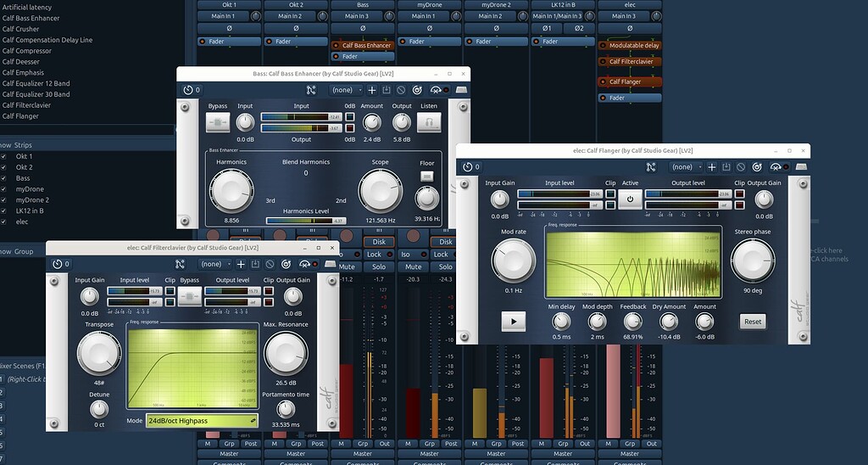
Task: Open Mode 24dB/oct Highpass dropdown
Action: point(202,421)
